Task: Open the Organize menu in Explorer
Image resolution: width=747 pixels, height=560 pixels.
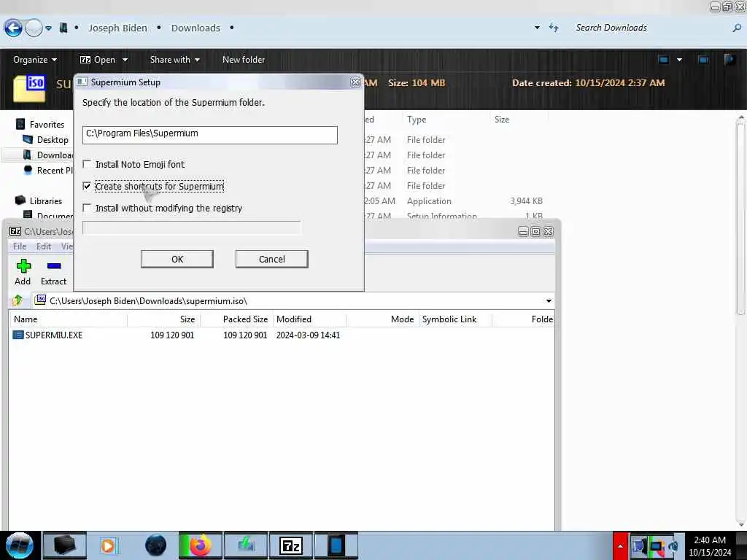Action: pos(35,60)
